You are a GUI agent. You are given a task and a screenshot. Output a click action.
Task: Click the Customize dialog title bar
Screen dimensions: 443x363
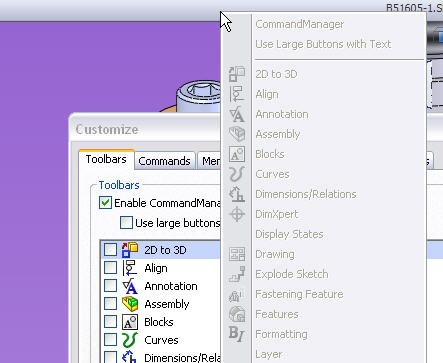tap(145, 129)
